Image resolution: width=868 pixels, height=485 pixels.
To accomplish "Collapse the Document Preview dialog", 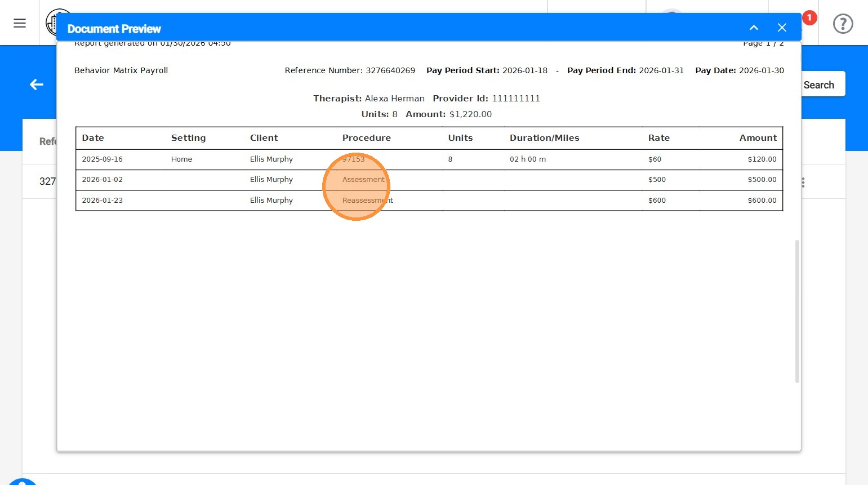I will pyautogui.click(x=754, y=28).
